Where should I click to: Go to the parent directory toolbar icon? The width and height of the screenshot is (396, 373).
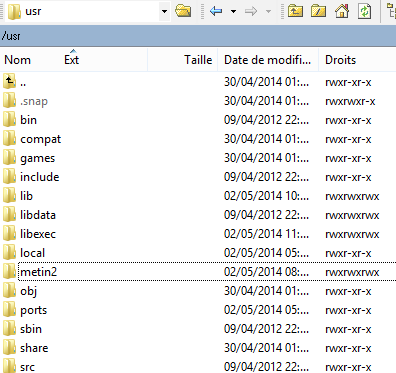tap(295, 11)
